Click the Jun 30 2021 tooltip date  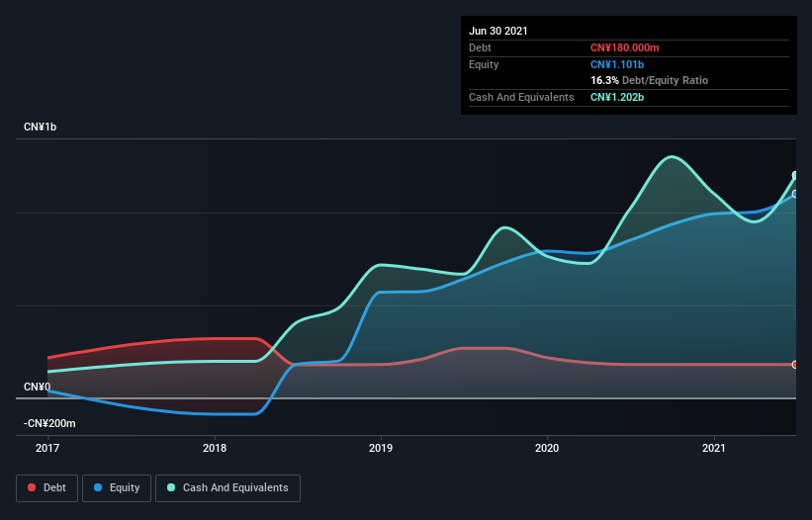[x=498, y=31]
